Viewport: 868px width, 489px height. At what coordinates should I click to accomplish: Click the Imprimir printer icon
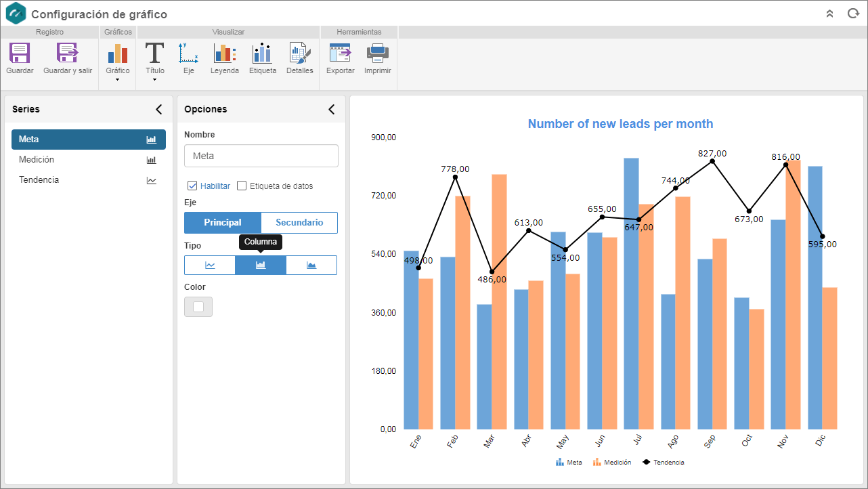pos(377,54)
